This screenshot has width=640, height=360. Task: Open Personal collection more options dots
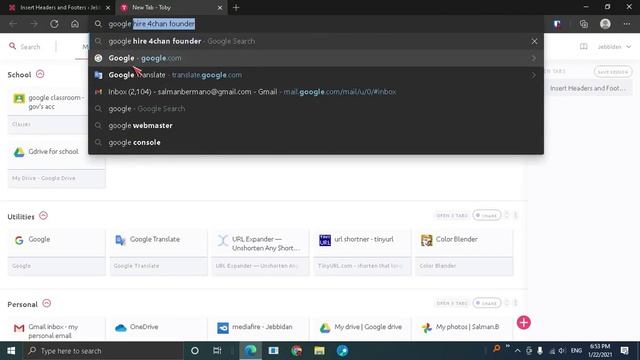(x=516, y=303)
